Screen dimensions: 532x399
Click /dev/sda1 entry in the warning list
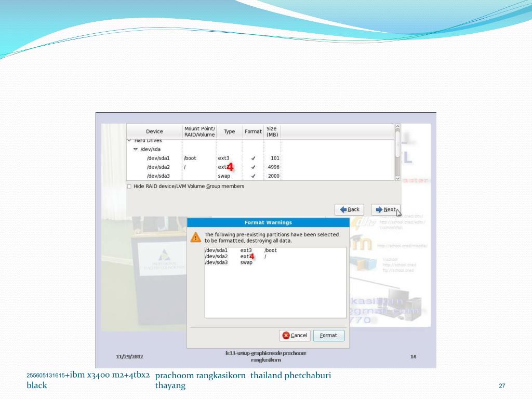point(216,250)
